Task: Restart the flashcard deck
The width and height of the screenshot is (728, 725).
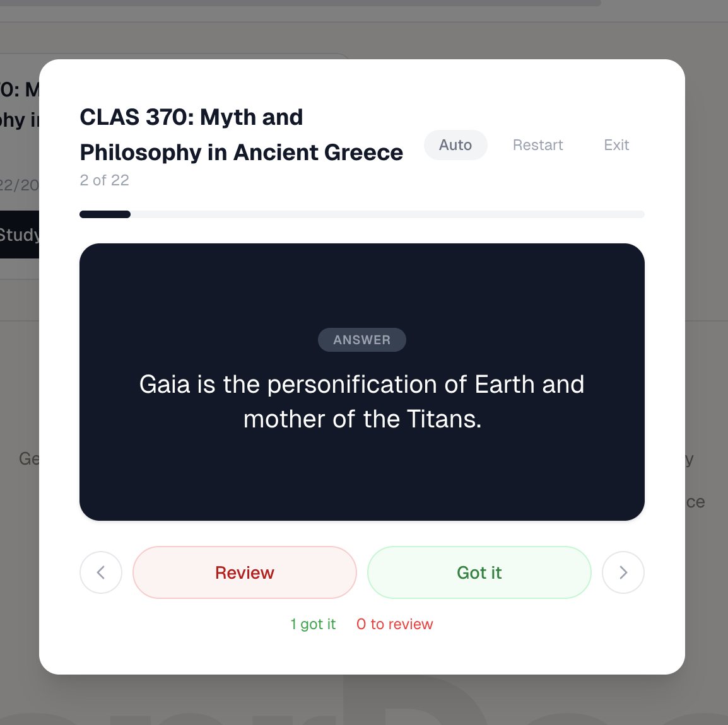Action: tap(537, 145)
